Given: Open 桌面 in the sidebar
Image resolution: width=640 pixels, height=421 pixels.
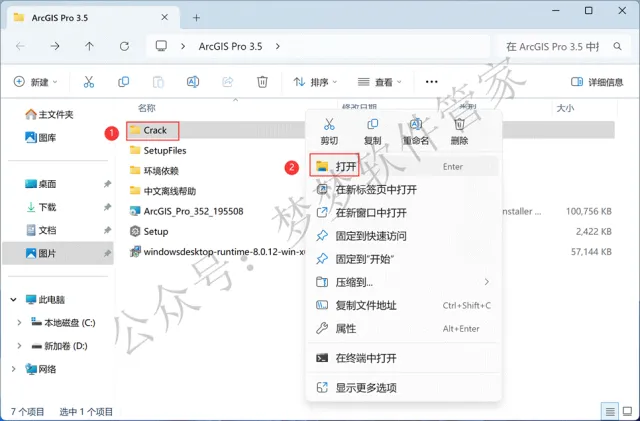Looking at the screenshot, I should coord(41,184).
